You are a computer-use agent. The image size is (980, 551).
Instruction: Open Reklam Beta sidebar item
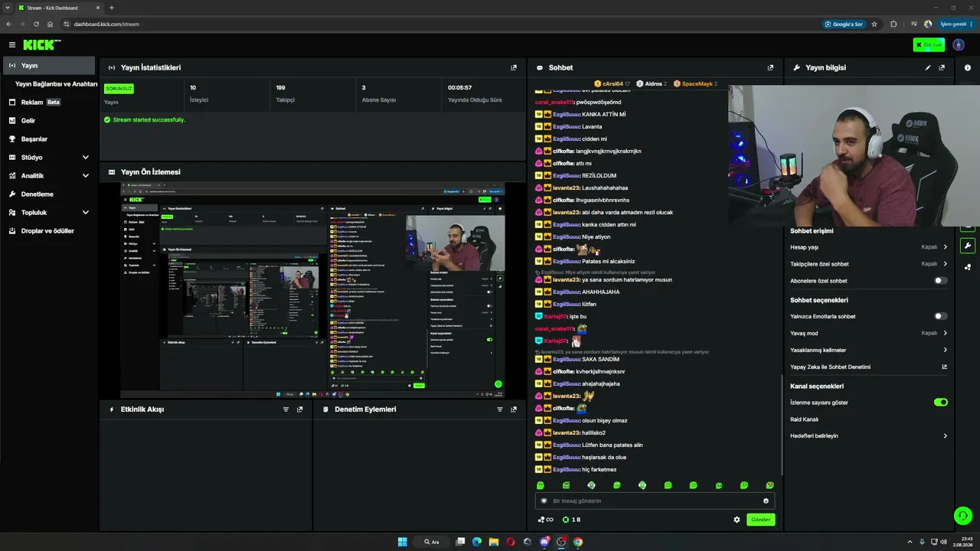point(49,103)
